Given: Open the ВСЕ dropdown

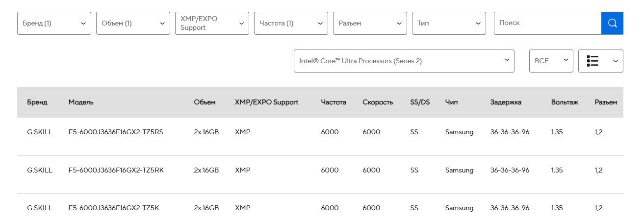Looking at the screenshot, I should coord(551,61).
